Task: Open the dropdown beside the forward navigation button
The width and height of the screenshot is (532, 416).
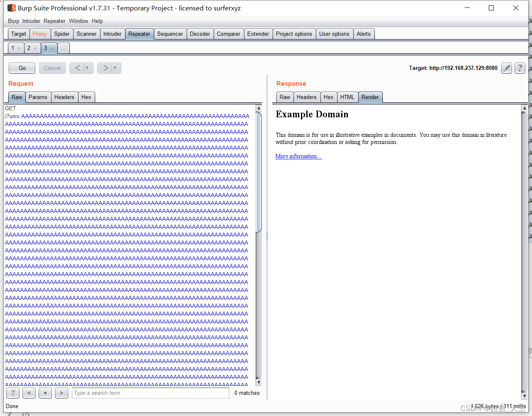Action: click(x=115, y=68)
